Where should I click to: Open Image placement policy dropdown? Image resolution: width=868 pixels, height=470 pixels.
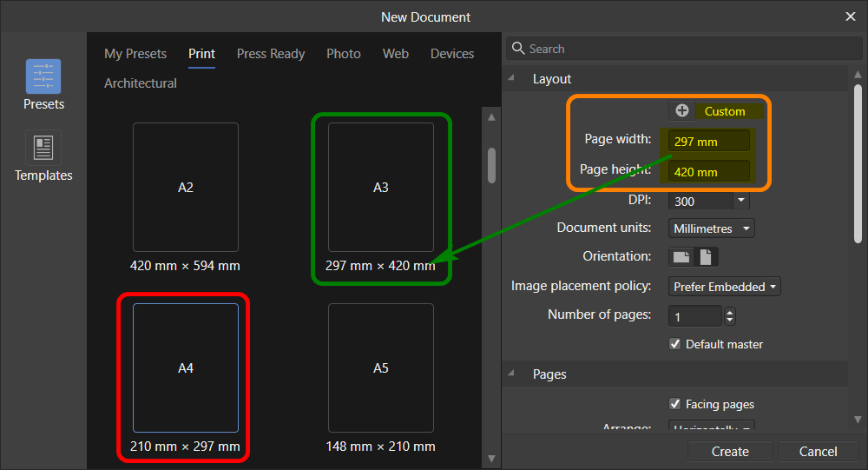point(726,287)
